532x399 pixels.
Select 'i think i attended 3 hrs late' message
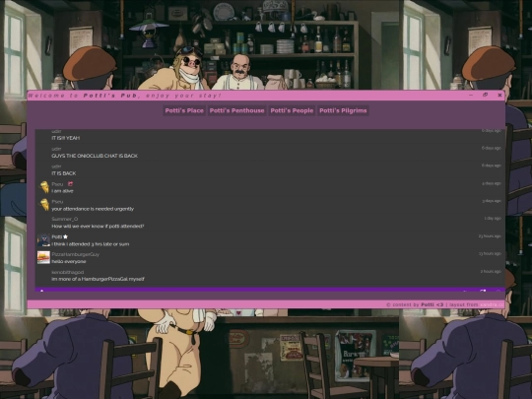[x=91, y=244]
